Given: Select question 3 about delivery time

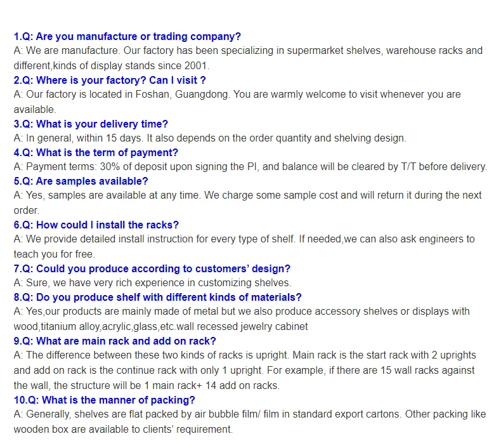Looking at the screenshot, I should pos(91,124).
